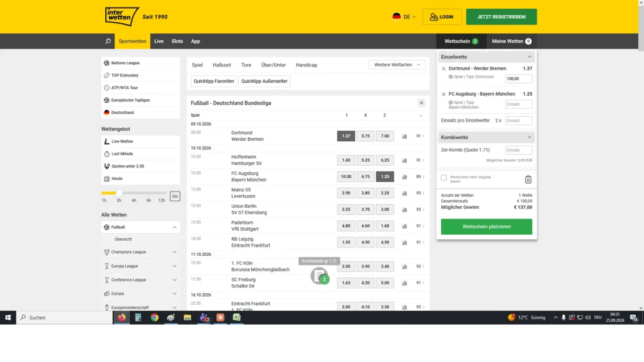Click LOGIN button
Image resolution: width=644 pixels, height=362 pixels.
point(442,17)
